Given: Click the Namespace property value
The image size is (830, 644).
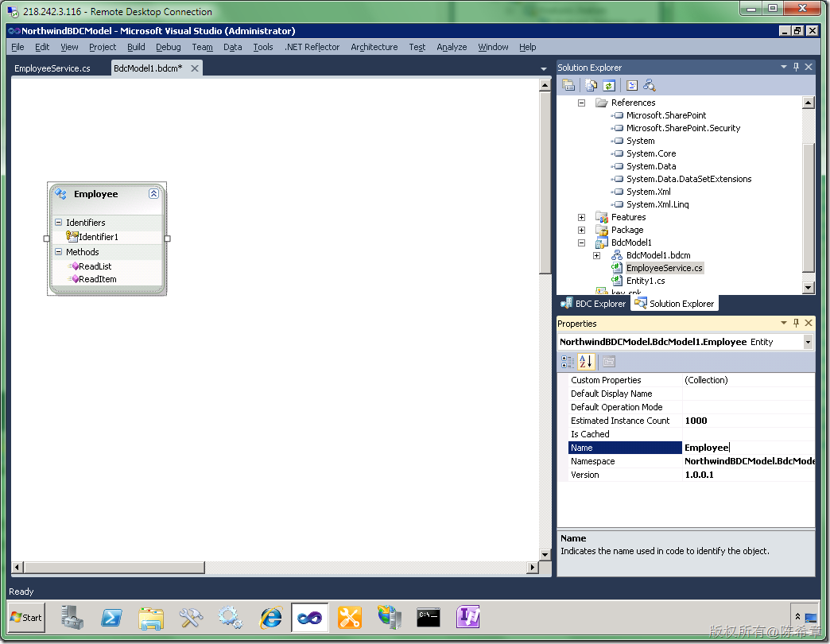Looking at the screenshot, I should tap(748, 461).
